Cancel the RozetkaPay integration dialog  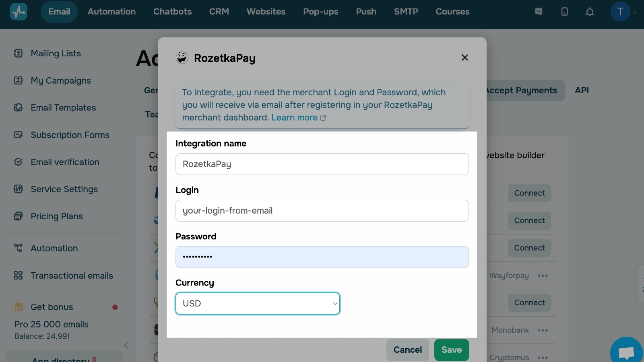[408, 350]
